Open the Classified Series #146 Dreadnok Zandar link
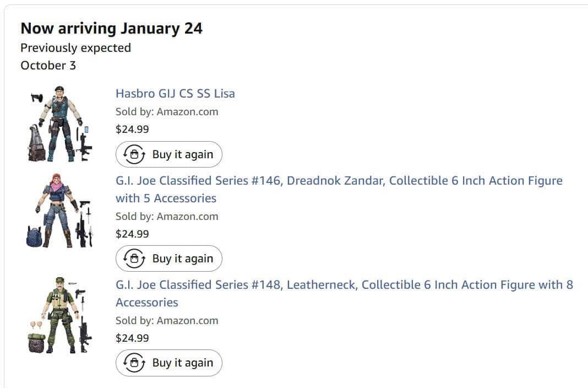 (x=339, y=181)
